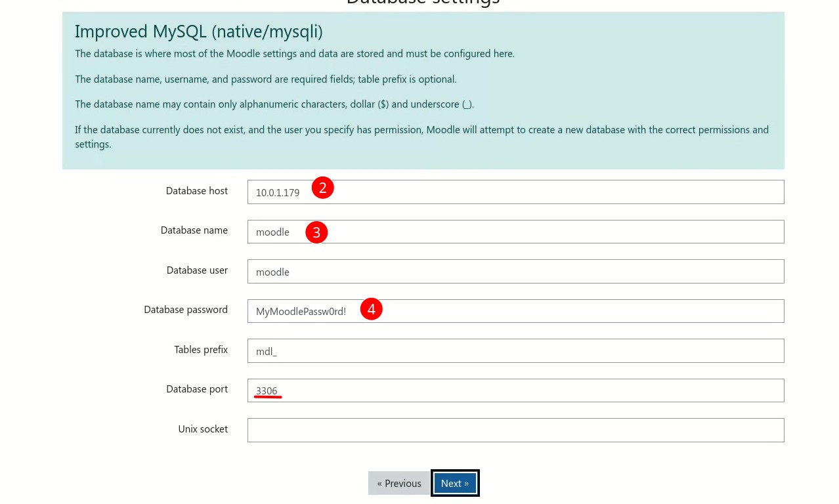Click the Tables prefix field label

coord(200,349)
